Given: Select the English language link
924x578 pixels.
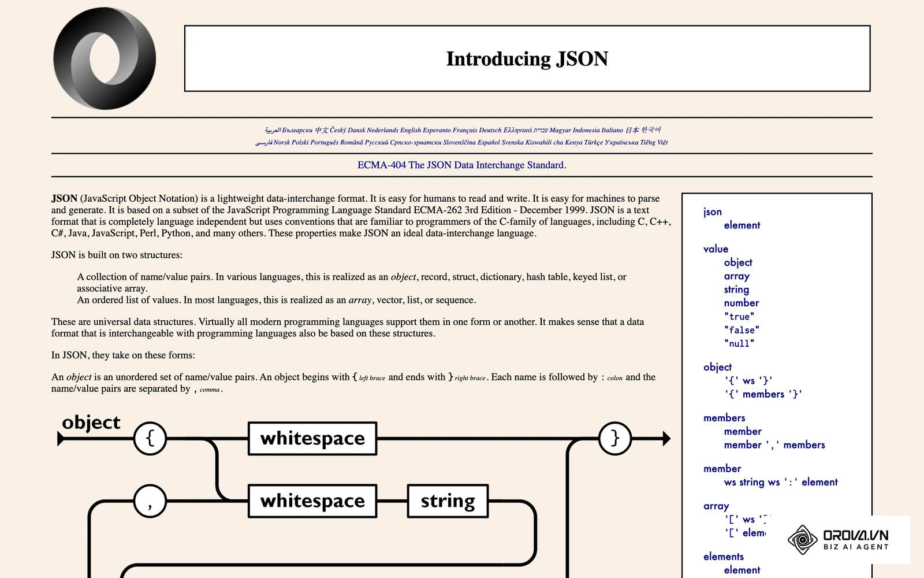Looking at the screenshot, I should [411, 130].
